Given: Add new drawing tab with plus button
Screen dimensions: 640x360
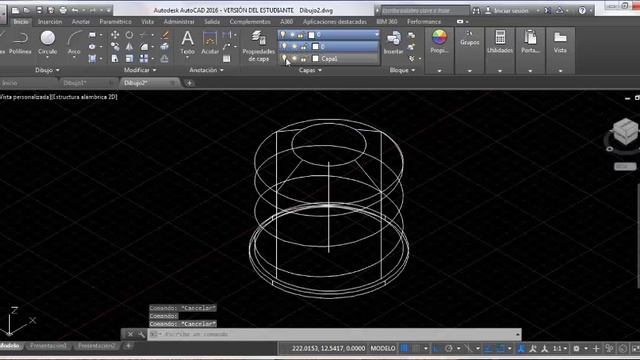Looking at the screenshot, I should tap(189, 83).
